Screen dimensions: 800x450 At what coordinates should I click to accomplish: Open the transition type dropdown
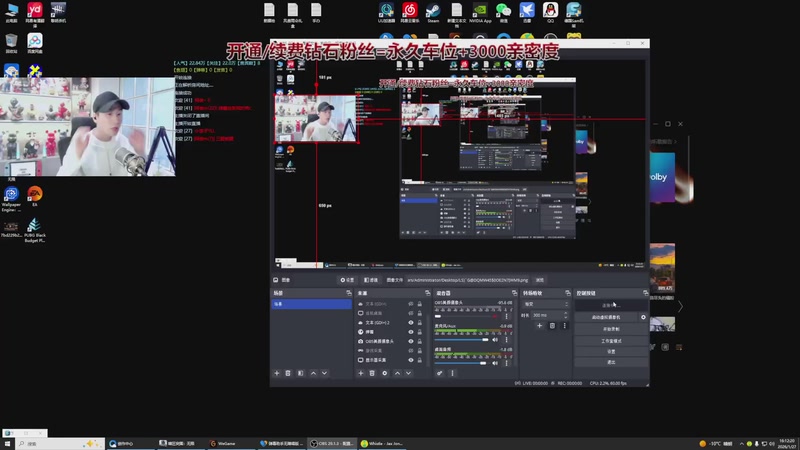point(545,304)
